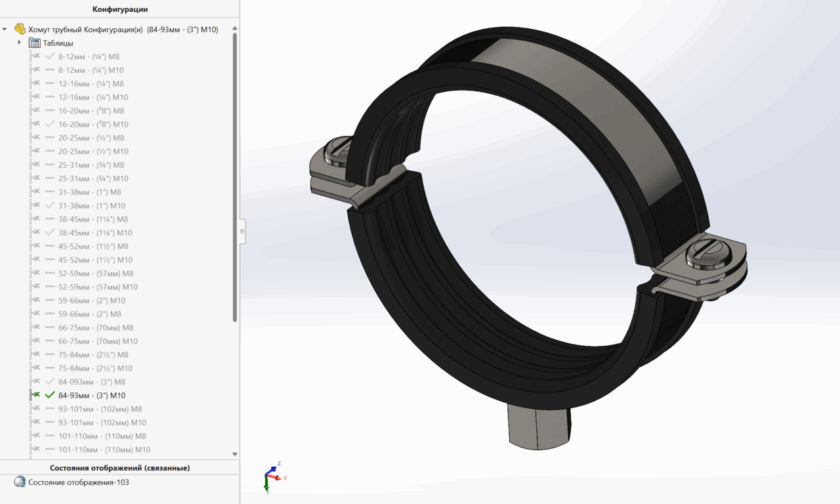The image size is (840, 504).
Task: Click the Конфигурации panel header
Action: (119, 9)
